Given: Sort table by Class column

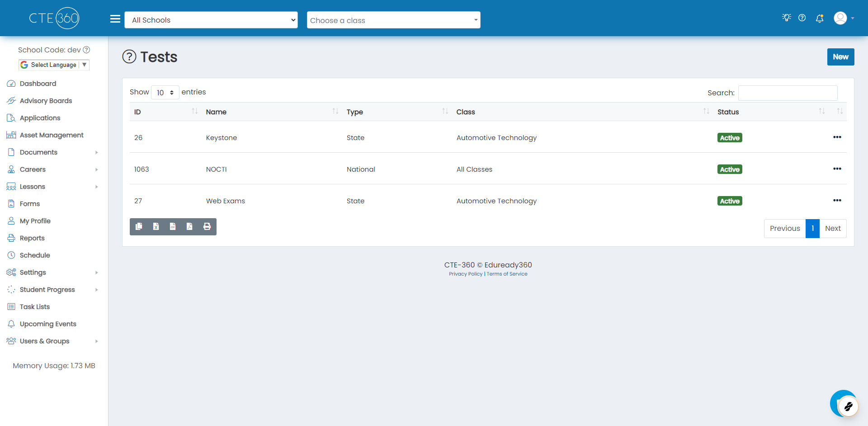Looking at the screenshot, I should point(582,112).
